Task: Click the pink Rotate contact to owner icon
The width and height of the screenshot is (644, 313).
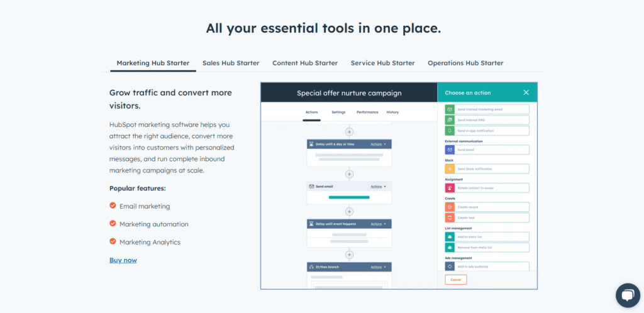Action: [x=450, y=188]
